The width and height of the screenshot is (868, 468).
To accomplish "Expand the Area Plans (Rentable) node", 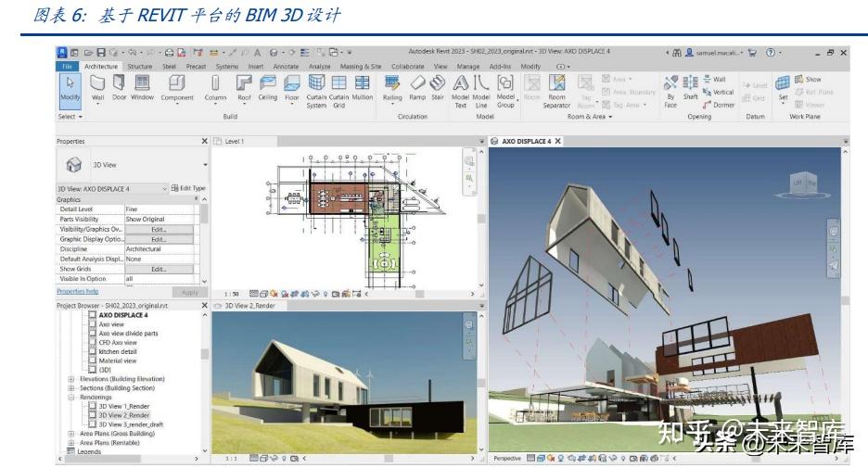I will [x=70, y=443].
